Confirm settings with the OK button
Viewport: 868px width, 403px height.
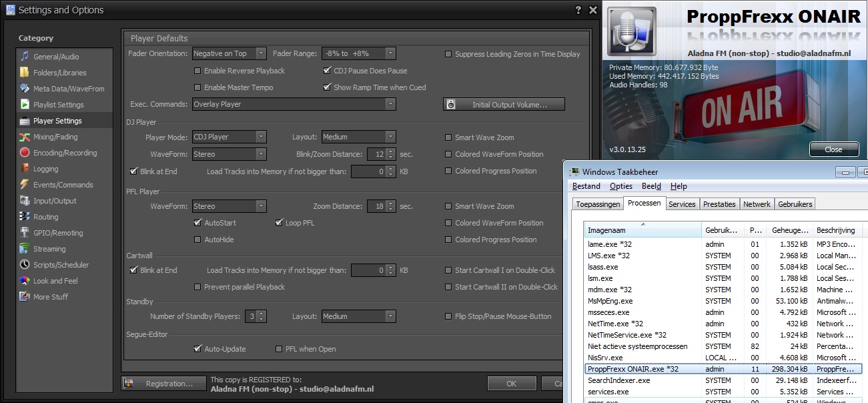tap(512, 384)
